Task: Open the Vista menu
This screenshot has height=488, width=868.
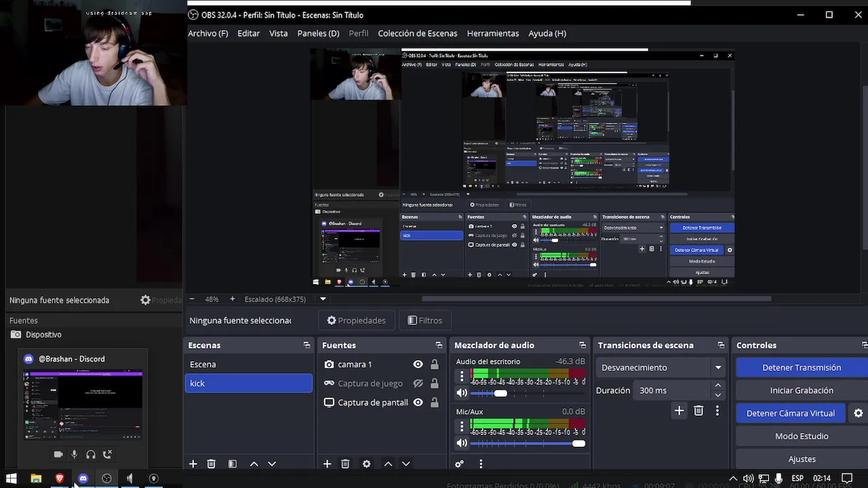Action: coord(278,33)
